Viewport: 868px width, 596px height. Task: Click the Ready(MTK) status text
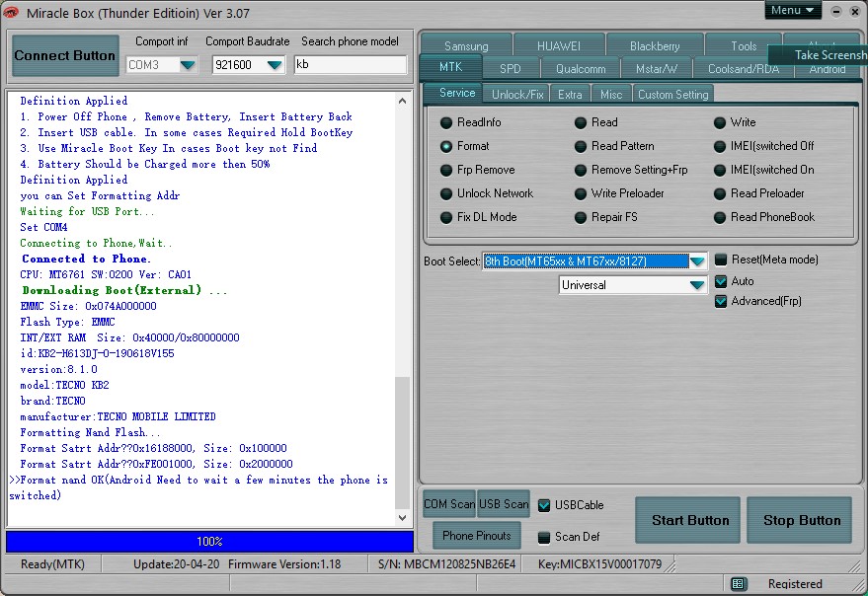(x=52, y=564)
